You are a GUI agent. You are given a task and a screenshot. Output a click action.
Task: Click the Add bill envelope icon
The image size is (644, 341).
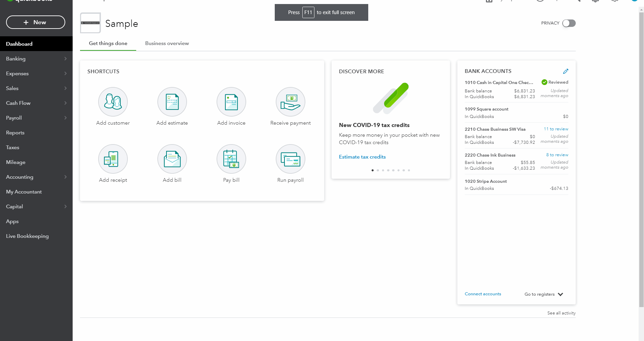(172, 159)
